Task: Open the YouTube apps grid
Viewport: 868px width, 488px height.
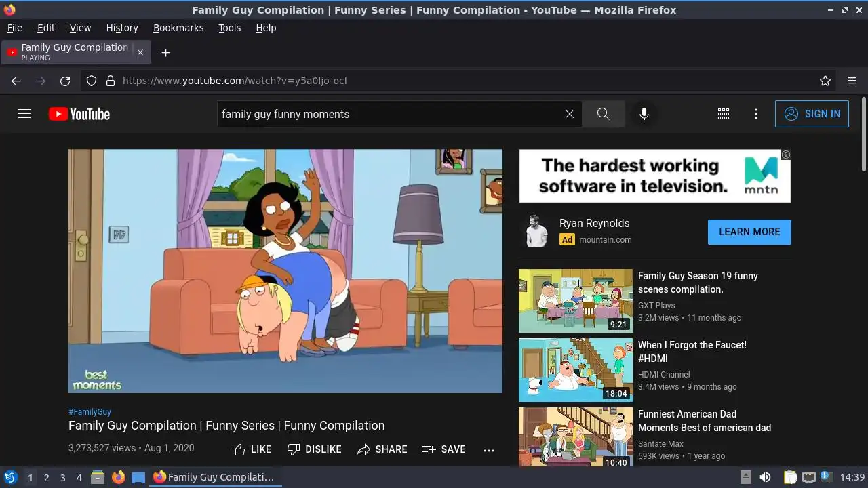Action: pyautogui.click(x=724, y=114)
